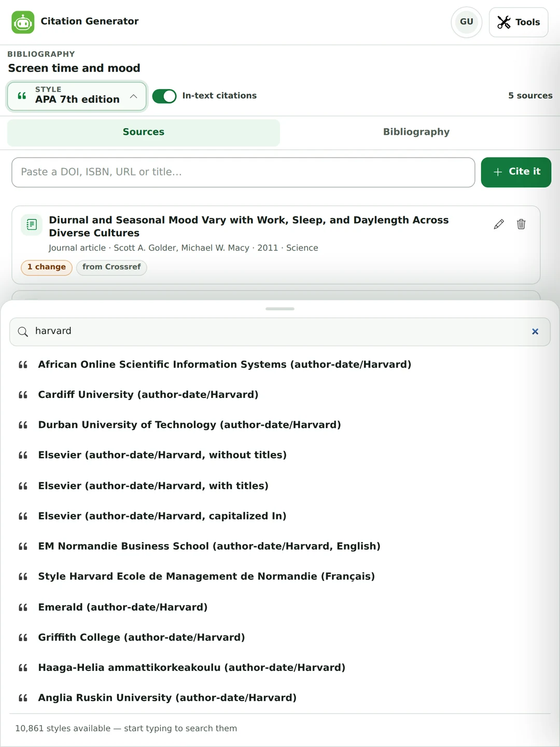The image size is (560, 747).
Task: Click quote icon beside Style Harvard Ecole
Action: click(23, 576)
